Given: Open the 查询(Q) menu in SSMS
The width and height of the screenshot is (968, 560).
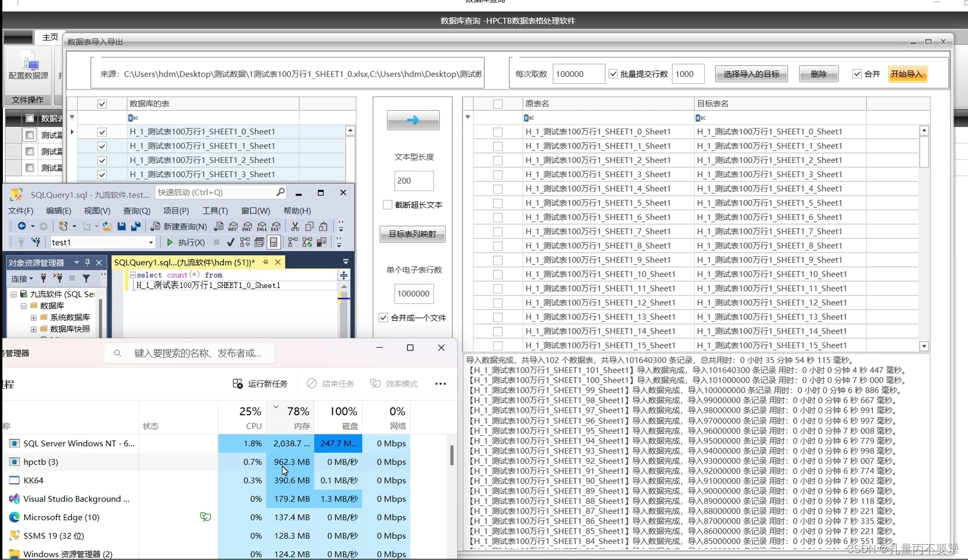Looking at the screenshot, I should pyautogui.click(x=136, y=211).
